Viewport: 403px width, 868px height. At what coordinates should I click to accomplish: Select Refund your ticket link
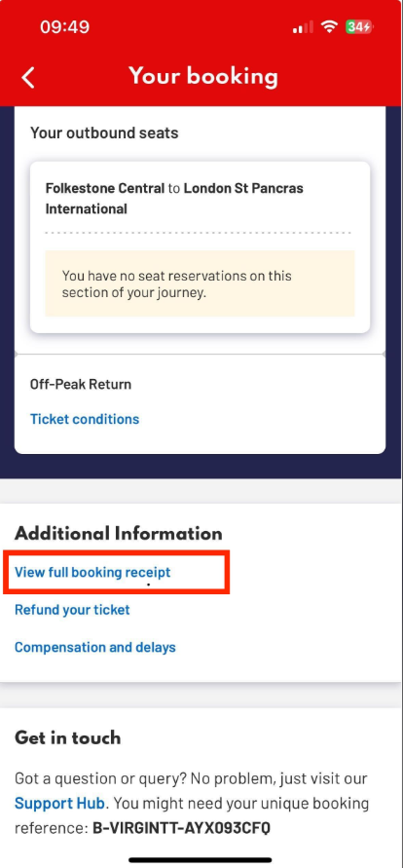point(72,610)
